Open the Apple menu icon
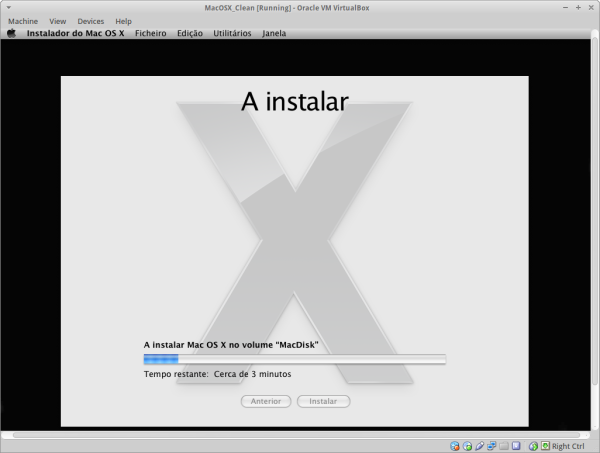 (12, 33)
